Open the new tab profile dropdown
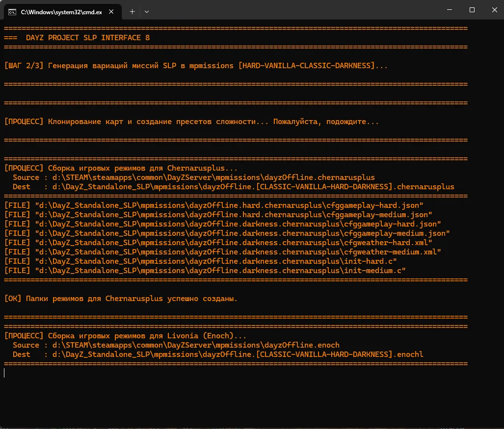The height and width of the screenshot is (429, 504). point(147,12)
